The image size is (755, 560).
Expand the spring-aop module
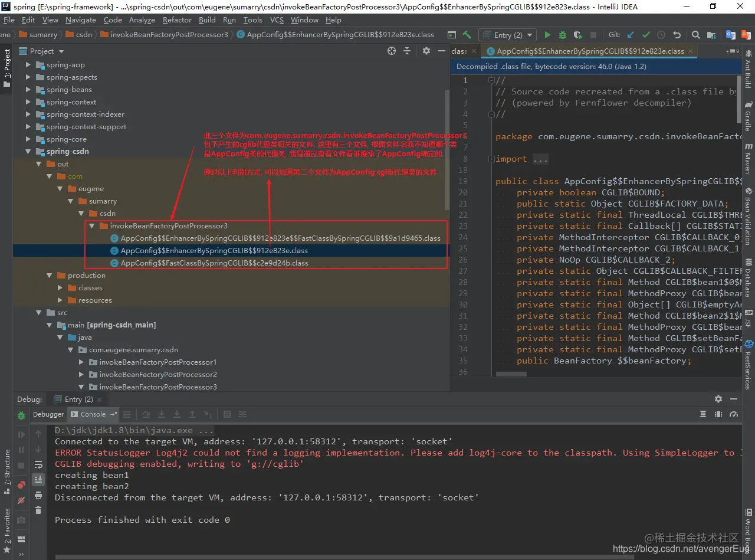[28, 65]
